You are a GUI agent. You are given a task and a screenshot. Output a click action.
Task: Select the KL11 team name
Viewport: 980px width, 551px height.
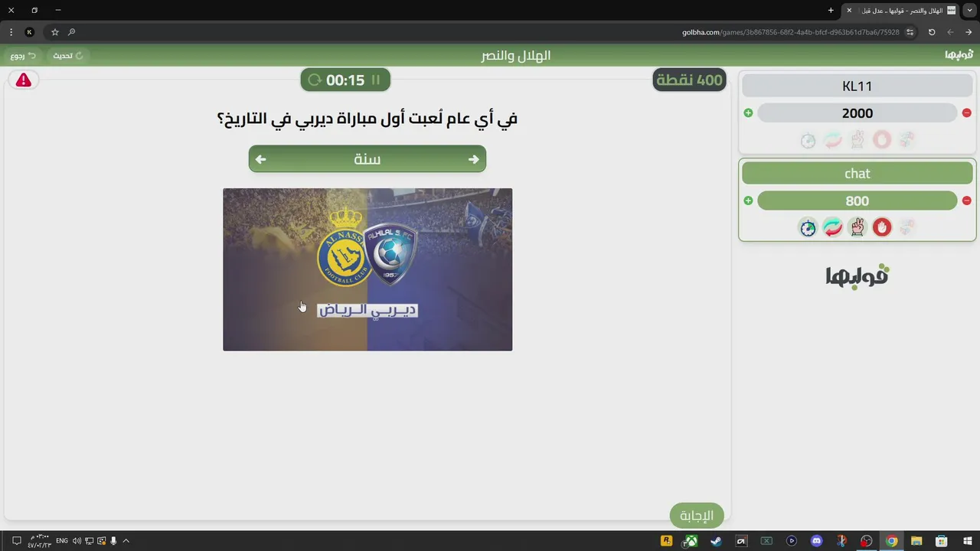[x=857, y=86]
